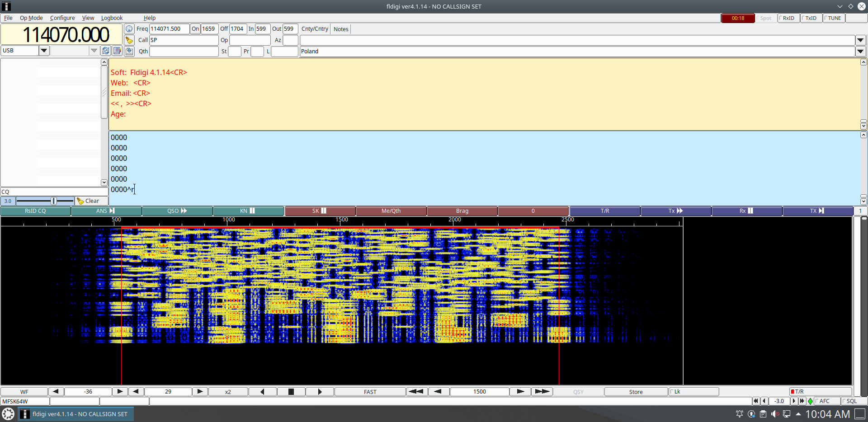Open the Help menu
The image size is (868, 422).
(150, 18)
